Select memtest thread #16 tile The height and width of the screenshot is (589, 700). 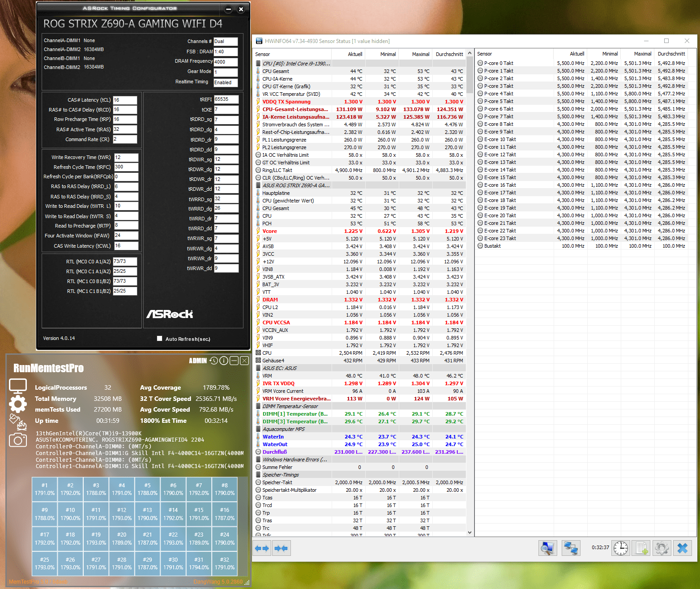click(225, 514)
